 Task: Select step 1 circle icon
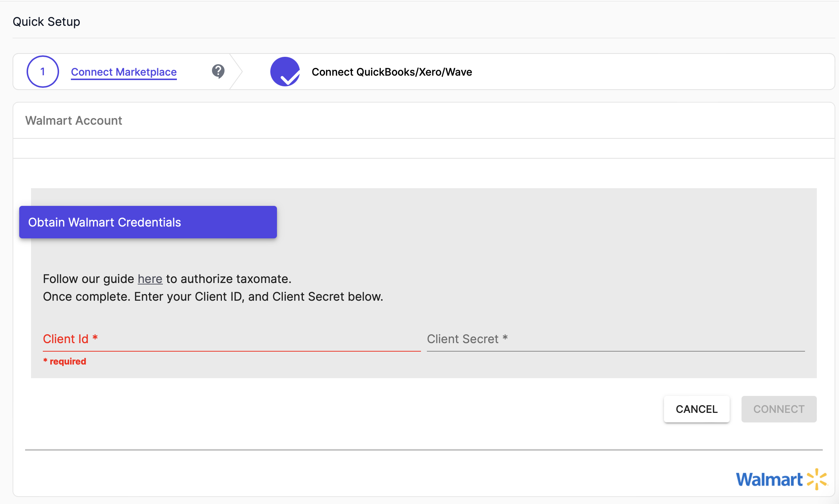43,72
